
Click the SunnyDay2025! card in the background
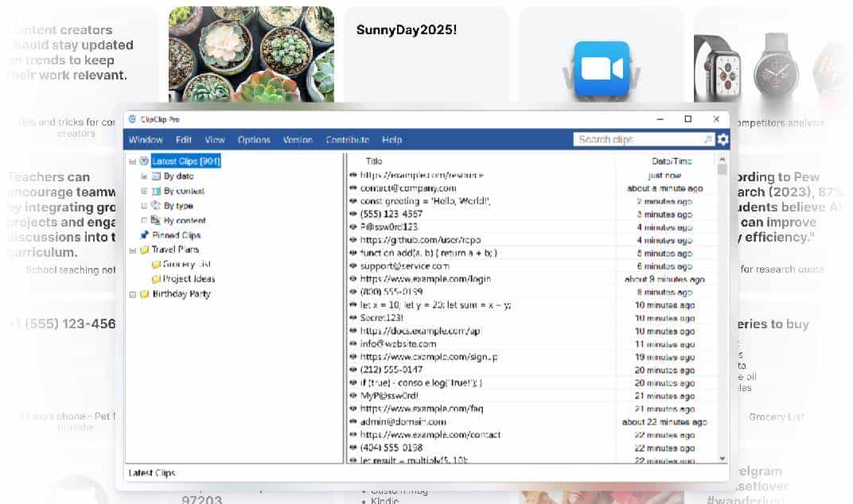point(426,54)
